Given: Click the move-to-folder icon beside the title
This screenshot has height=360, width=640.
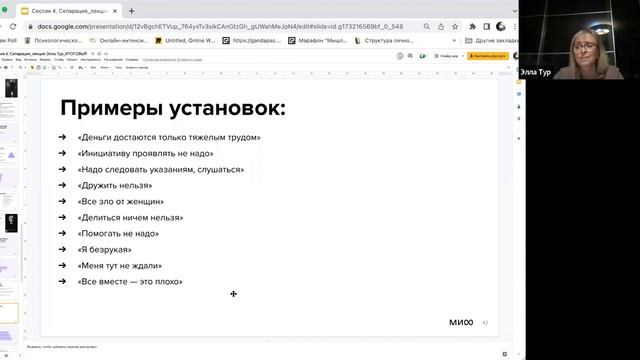Looking at the screenshot, I should pos(99,53).
